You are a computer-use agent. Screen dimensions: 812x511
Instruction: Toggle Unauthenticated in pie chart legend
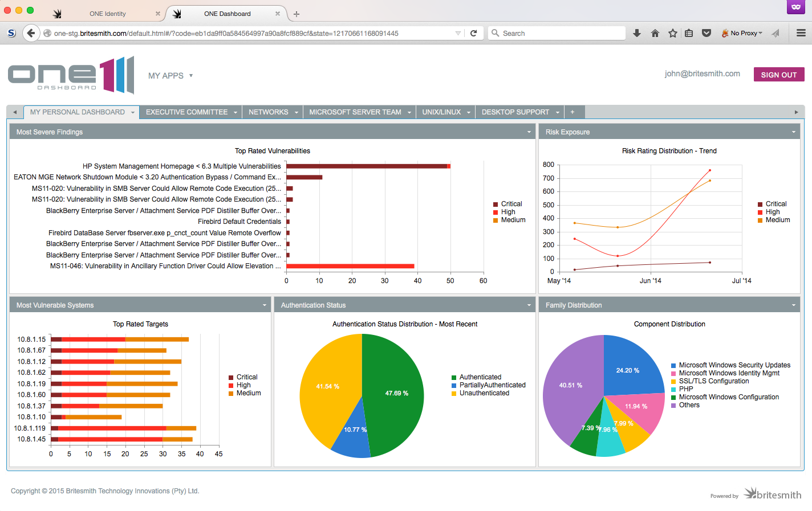480,393
